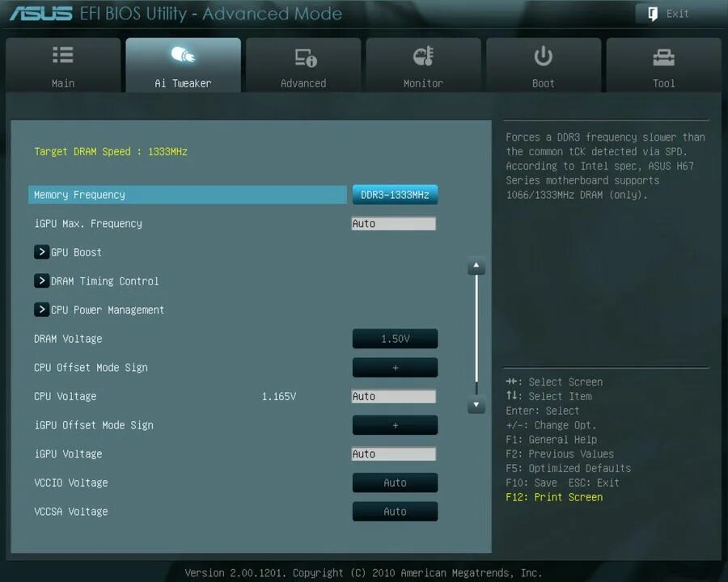Select the CPU Voltage label
The image size is (728, 582).
[65, 396]
